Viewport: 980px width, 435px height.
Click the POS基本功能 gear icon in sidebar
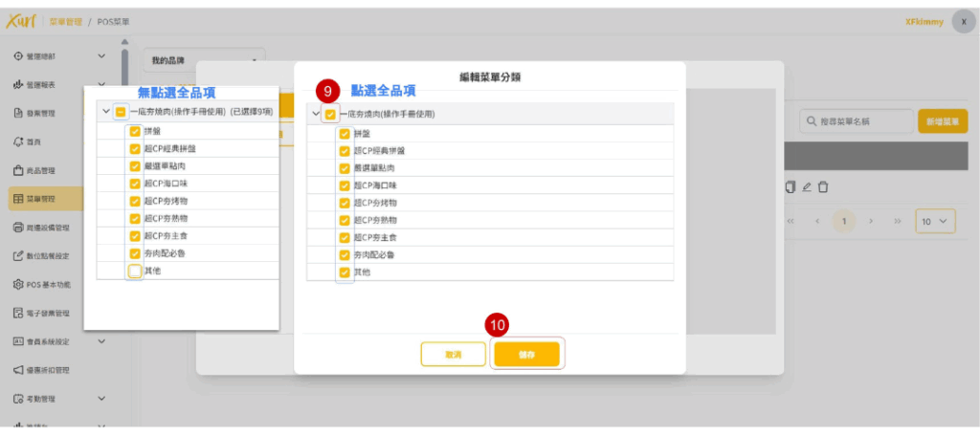pyautogui.click(x=18, y=284)
